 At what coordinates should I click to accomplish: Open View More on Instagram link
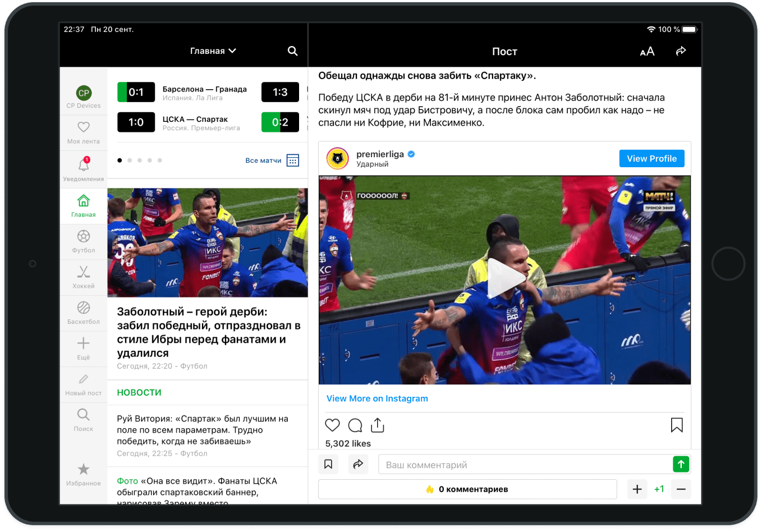point(377,398)
